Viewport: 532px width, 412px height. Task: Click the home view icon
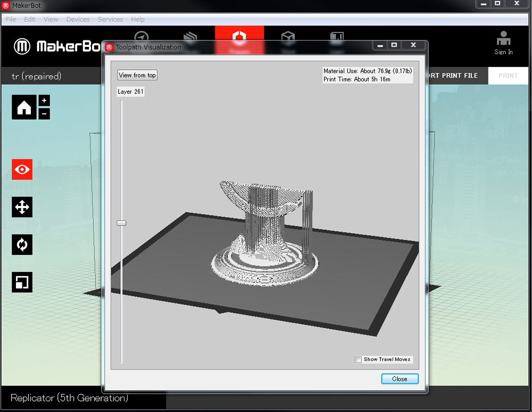[x=24, y=107]
